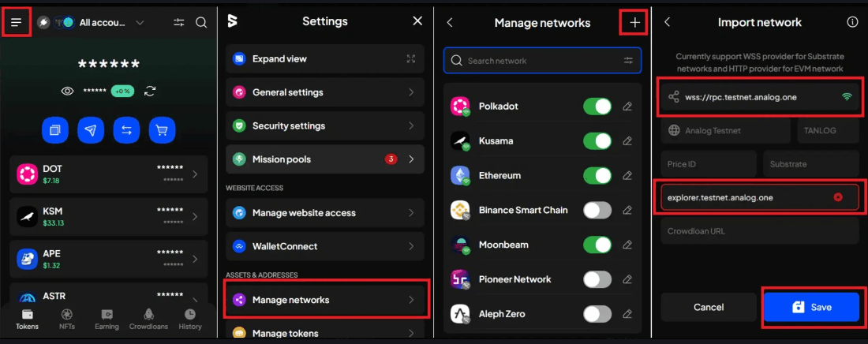The height and width of the screenshot is (344, 868).
Task: Open the hamburger menu icon
Action: (x=16, y=22)
